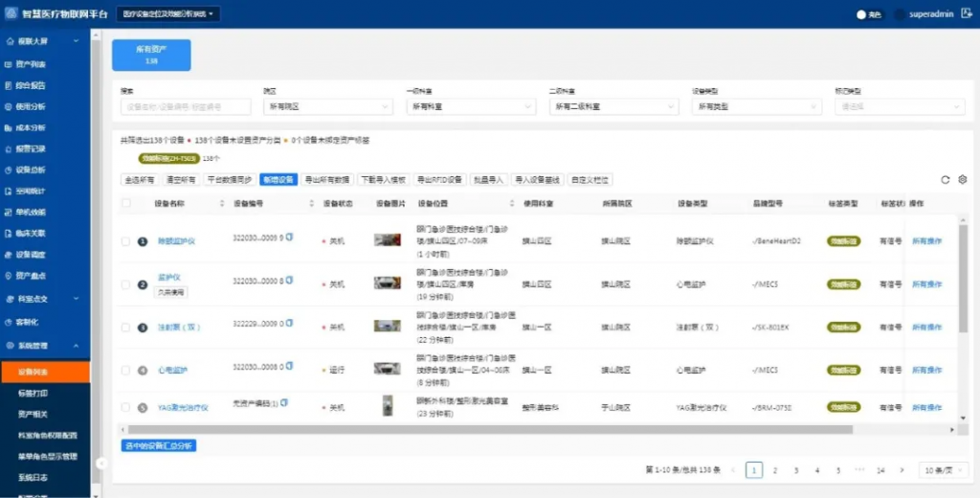
Task: Toggle the 亮色 theme switch
Action: coord(861,15)
